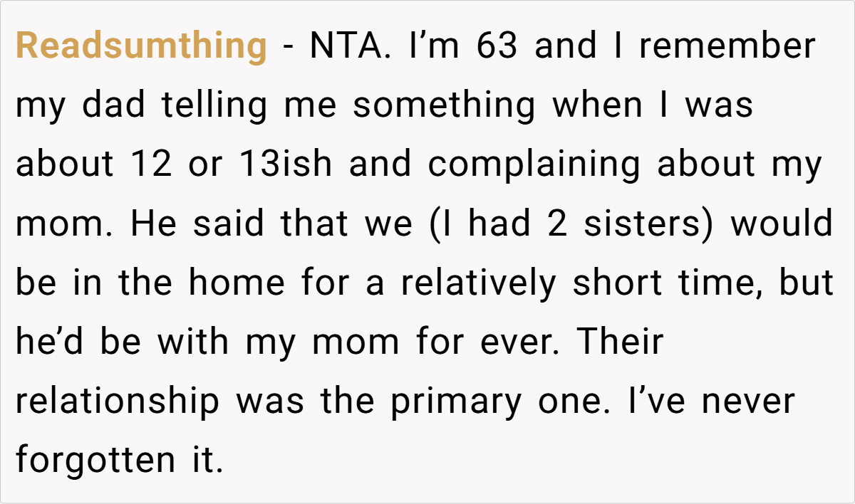Click the word 'remember' in first line

click(x=727, y=47)
